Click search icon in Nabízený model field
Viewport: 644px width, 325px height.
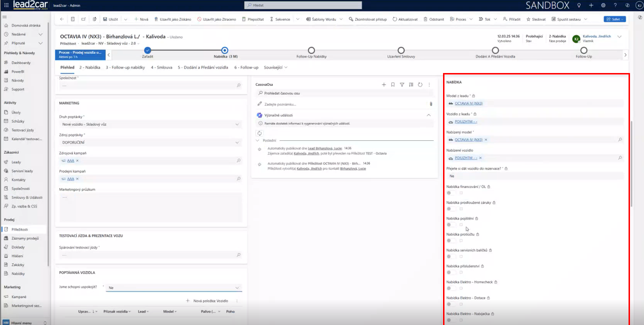click(x=620, y=140)
